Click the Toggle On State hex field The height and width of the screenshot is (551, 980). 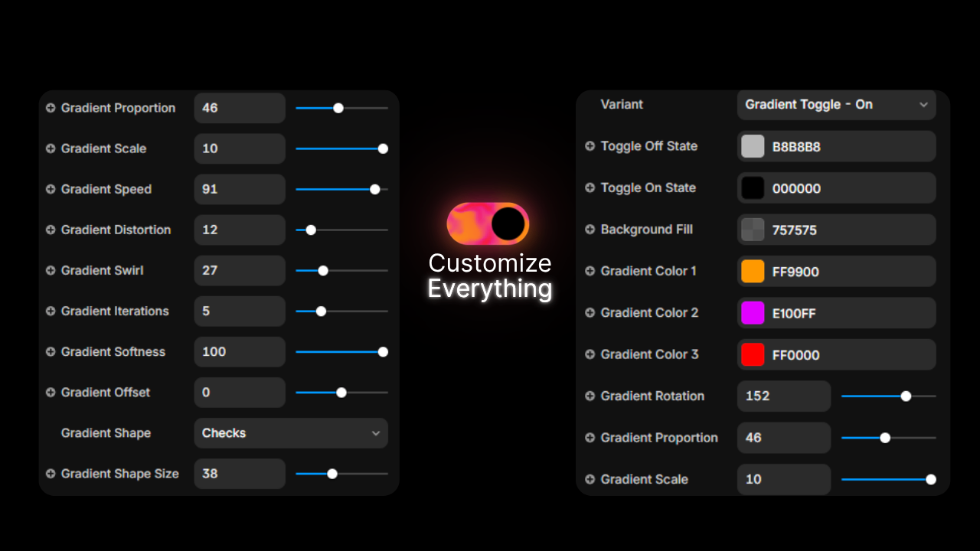[x=850, y=188]
